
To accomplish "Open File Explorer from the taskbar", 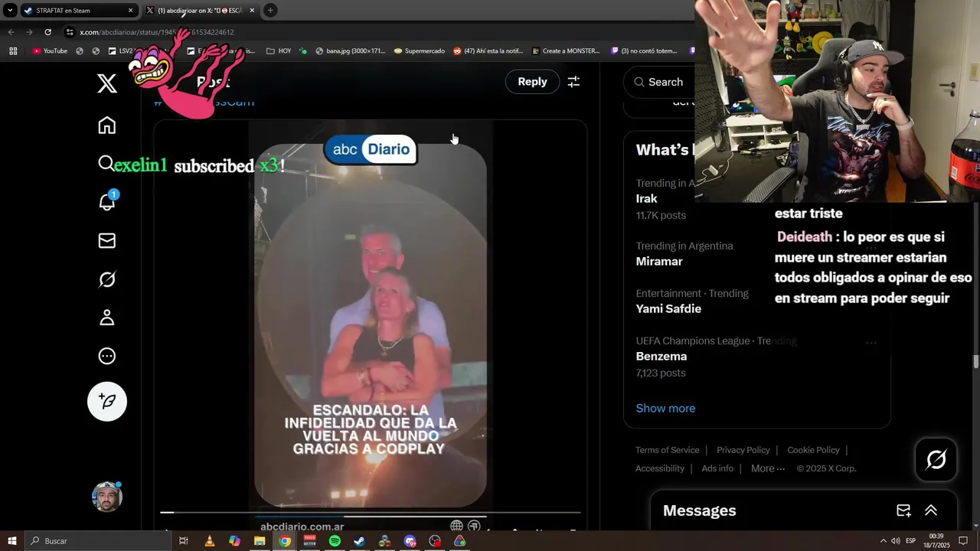I will coord(260,541).
